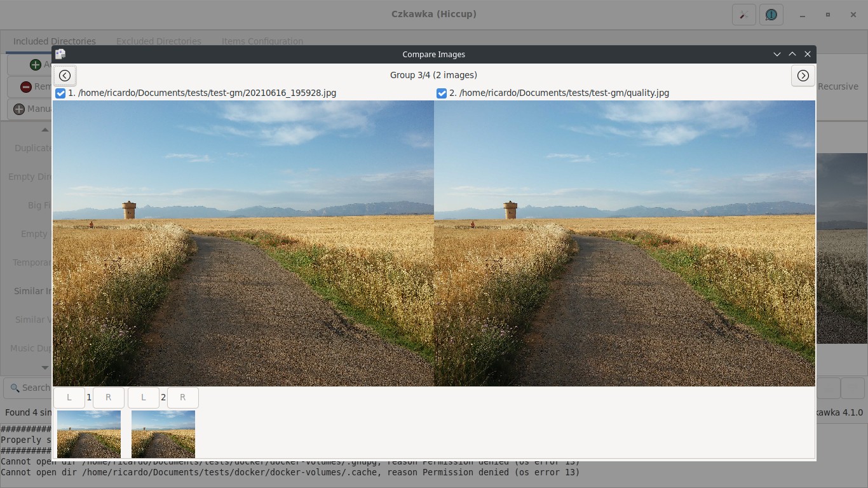Uncheck image 1 20210616_195928.jpg checkbox
This screenshot has height=488, width=868.
(x=60, y=93)
